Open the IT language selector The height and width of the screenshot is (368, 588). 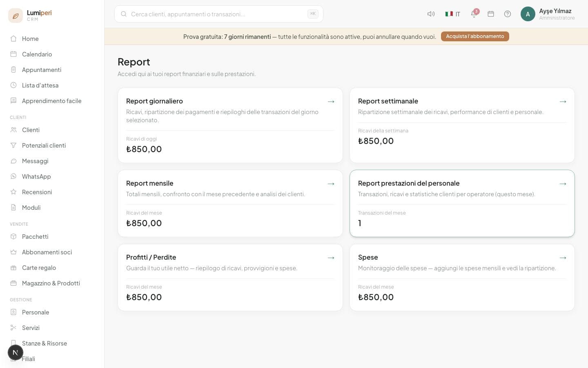(453, 14)
